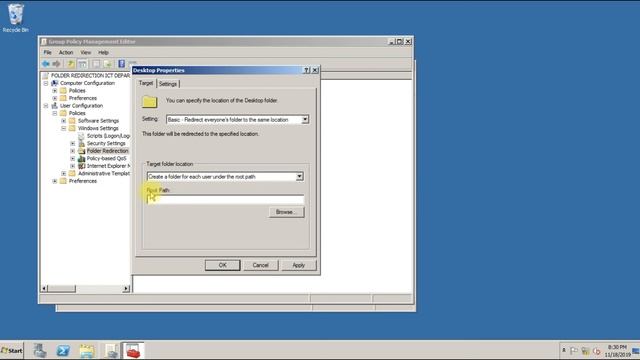Expand the Administrative Templates node
Screen dimensions: 640x360
point(64,173)
